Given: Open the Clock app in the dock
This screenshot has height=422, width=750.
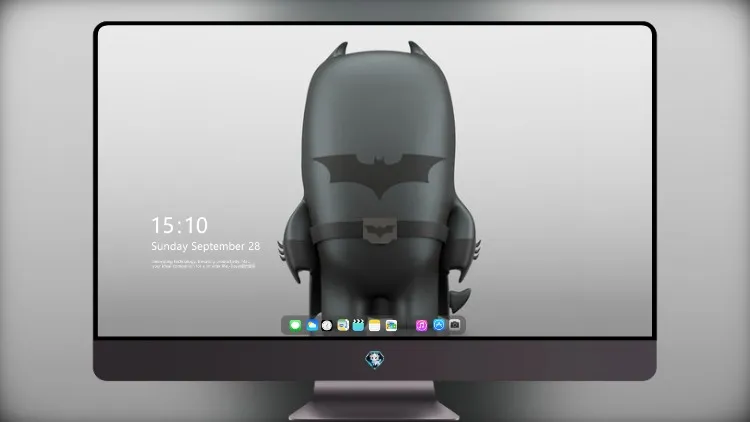Looking at the screenshot, I should (327, 325).
